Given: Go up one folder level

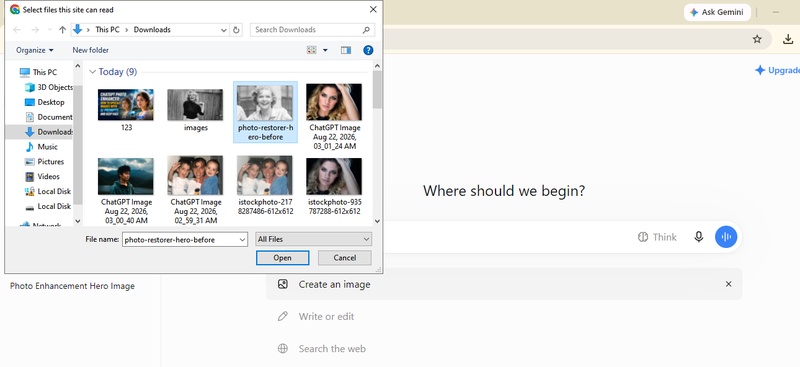Looking at the screenshot, I should [x=62, y=30].
